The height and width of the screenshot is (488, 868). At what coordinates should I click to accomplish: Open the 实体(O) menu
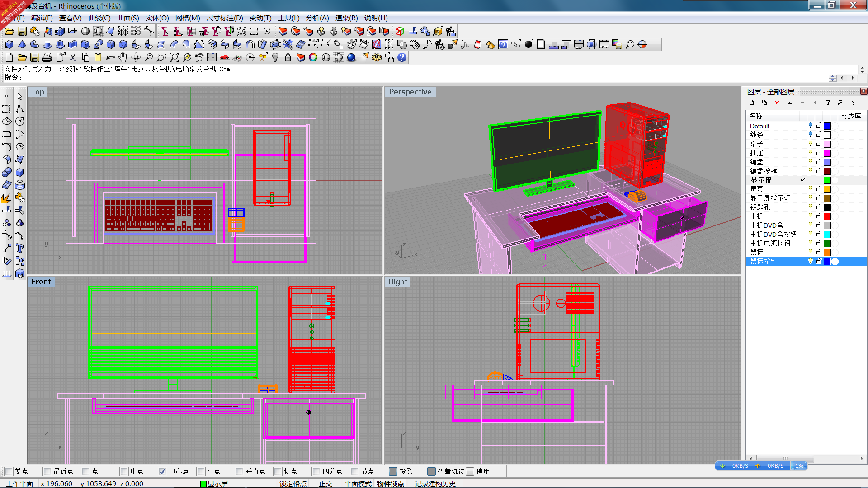(x=157, y=18)
